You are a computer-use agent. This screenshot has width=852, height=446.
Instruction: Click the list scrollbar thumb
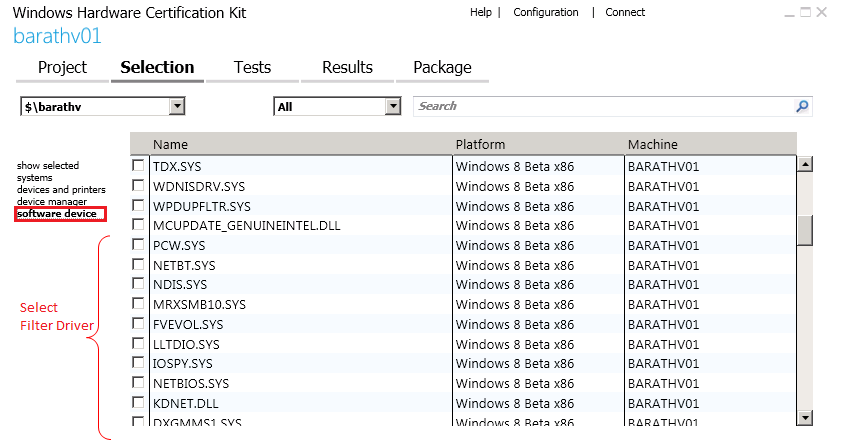pos(805,230)
